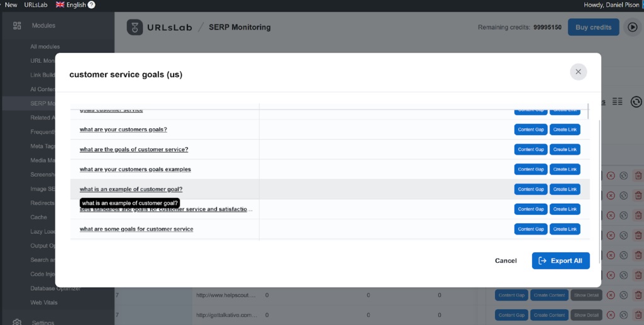Create Link for 'what are your customers goals examples'

pos(565,170)
